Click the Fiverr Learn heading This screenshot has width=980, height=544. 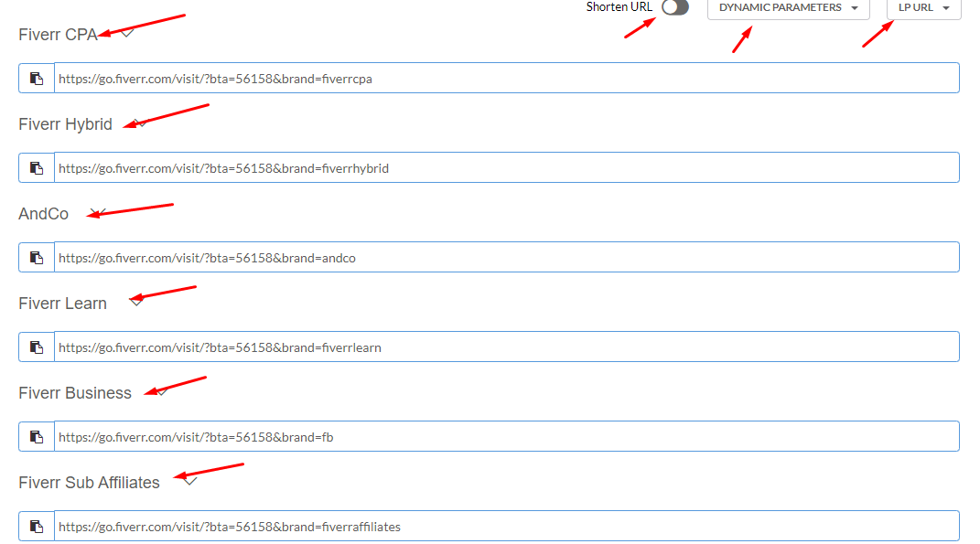click(x=62, y=304)
